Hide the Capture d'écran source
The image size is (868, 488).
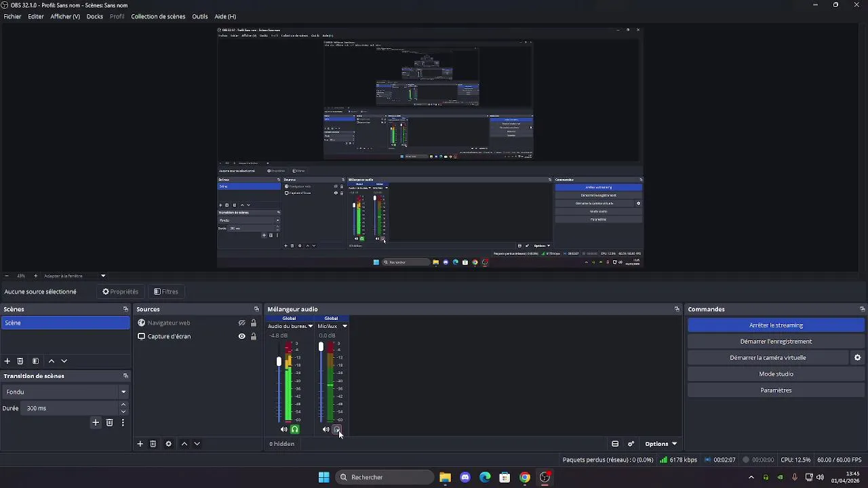(x=241, y=336)
